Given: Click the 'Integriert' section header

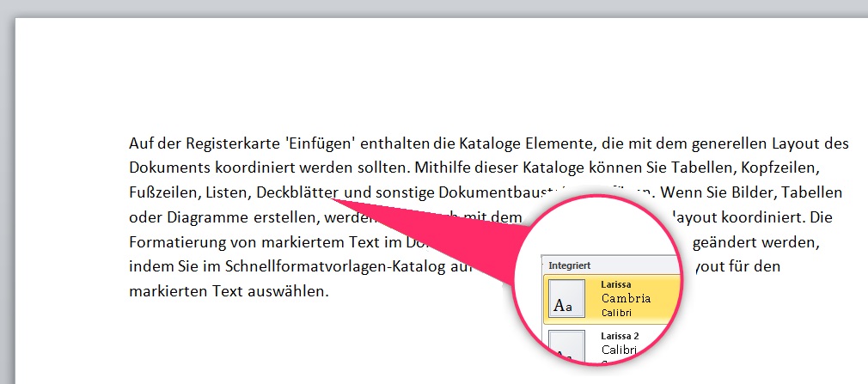Looking at the screenshot, I should tap(569, 266).
